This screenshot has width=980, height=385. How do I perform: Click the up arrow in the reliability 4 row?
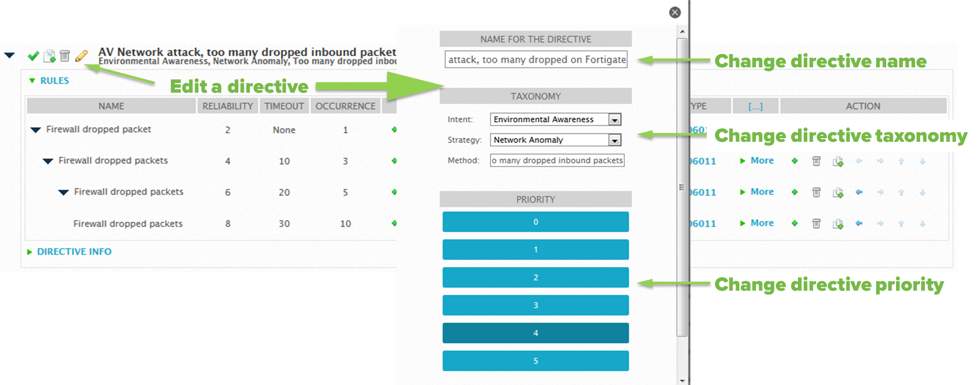[901, 161]
